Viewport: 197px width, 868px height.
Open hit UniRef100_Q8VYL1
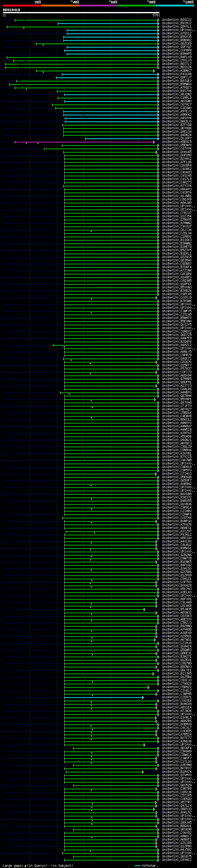coord(176,26)
